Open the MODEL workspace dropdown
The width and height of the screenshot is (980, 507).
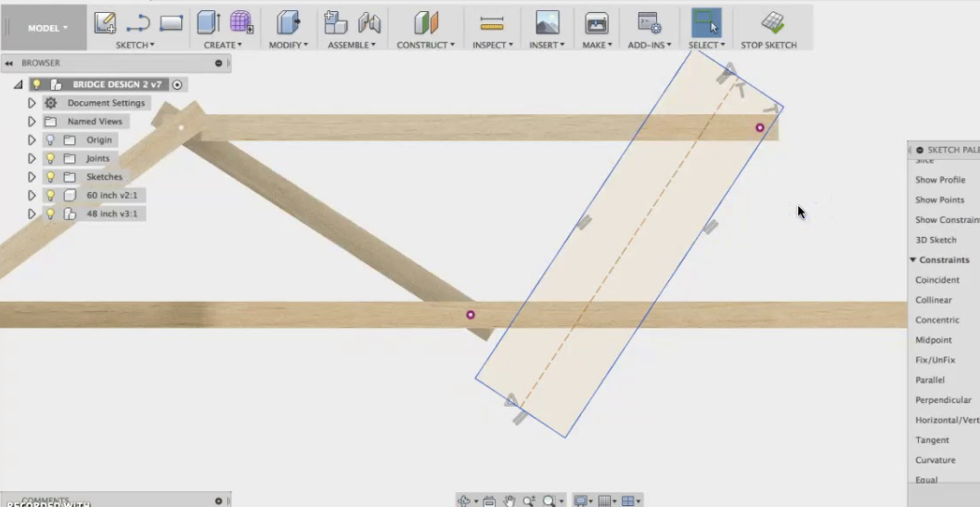pos(47,28)
